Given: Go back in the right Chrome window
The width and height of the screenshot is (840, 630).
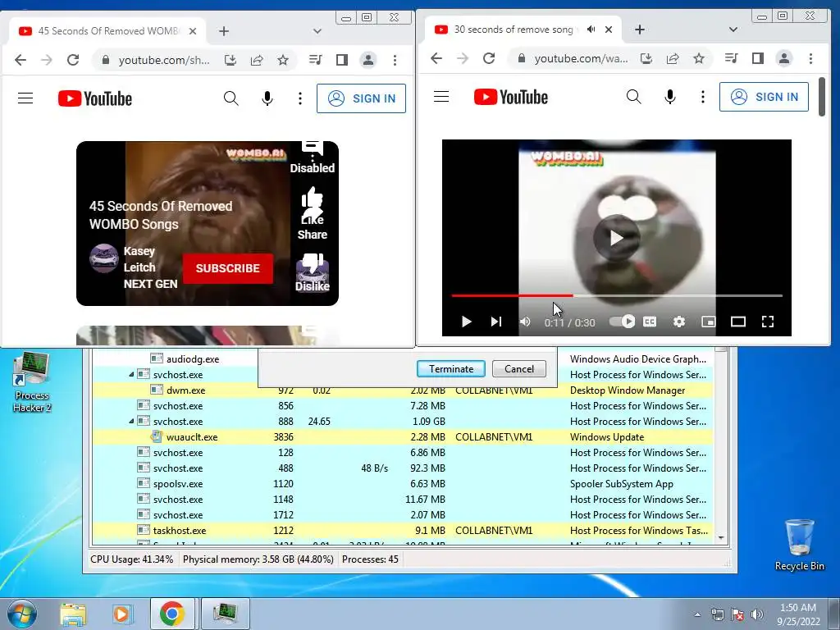Looking at the screenshot, I should [436, 58].
